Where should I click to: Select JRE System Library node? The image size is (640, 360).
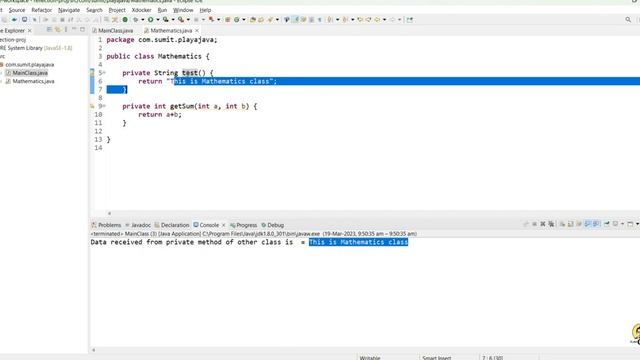[x=36, y=48]
